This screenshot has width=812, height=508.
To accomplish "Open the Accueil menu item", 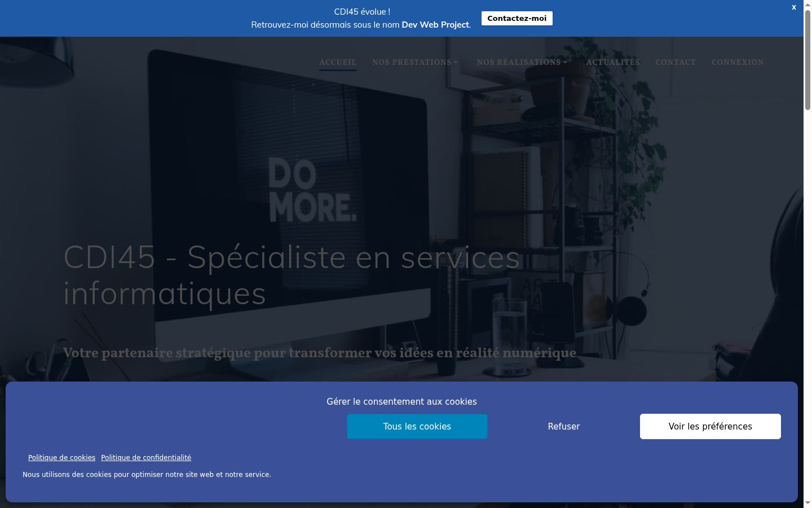I will click(x=338, y=62).
